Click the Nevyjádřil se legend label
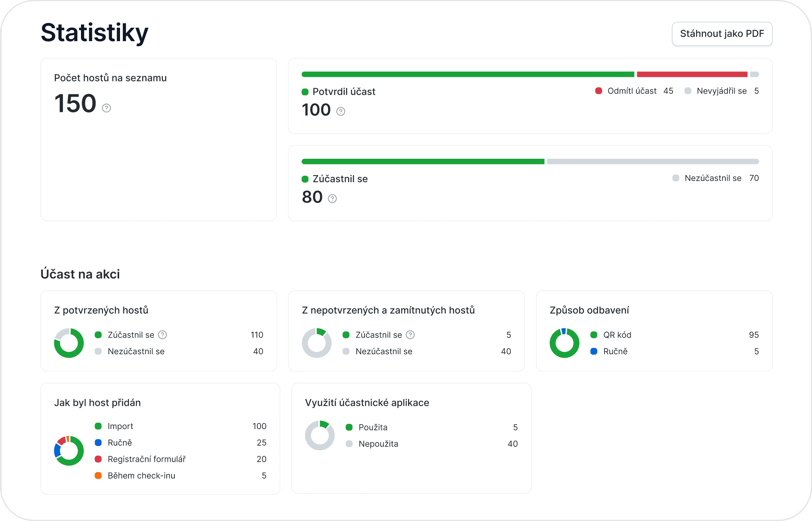 click(721, 91)
